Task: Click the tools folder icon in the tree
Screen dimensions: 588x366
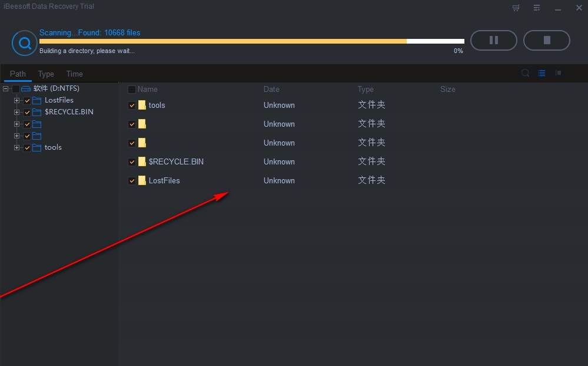Action: [x=36, y=147]
